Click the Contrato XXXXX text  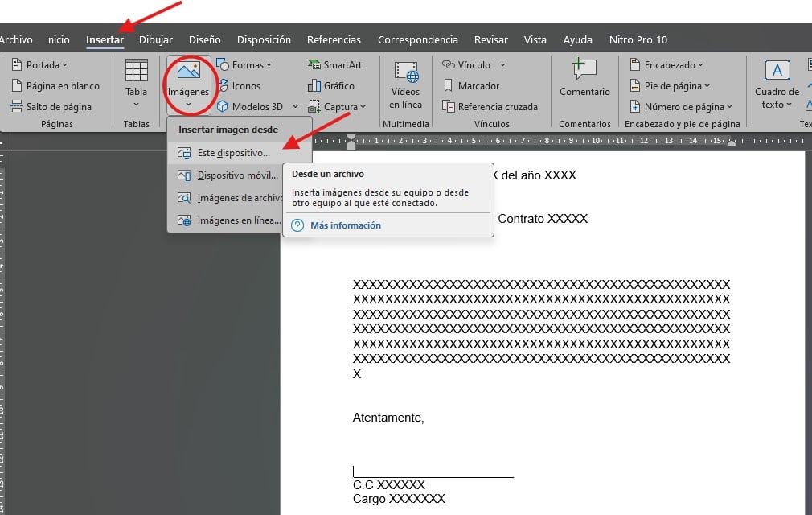(x=543, y=219)
